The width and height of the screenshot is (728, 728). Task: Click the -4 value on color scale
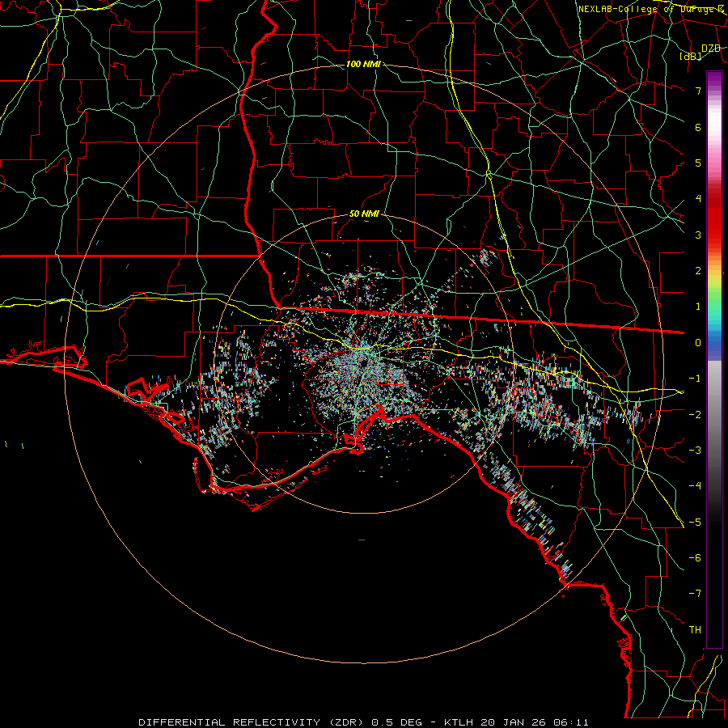pyautogui.click(x=695, y=486)
